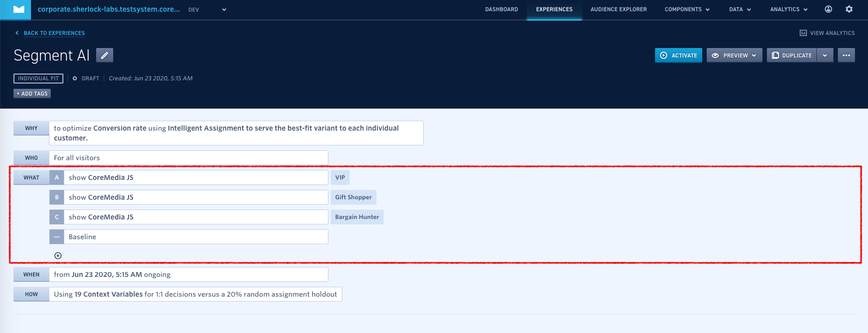The width and height of the screenshot is (868, 333).
Task: Add a new variant with plus icon
Action: [58, 255]
